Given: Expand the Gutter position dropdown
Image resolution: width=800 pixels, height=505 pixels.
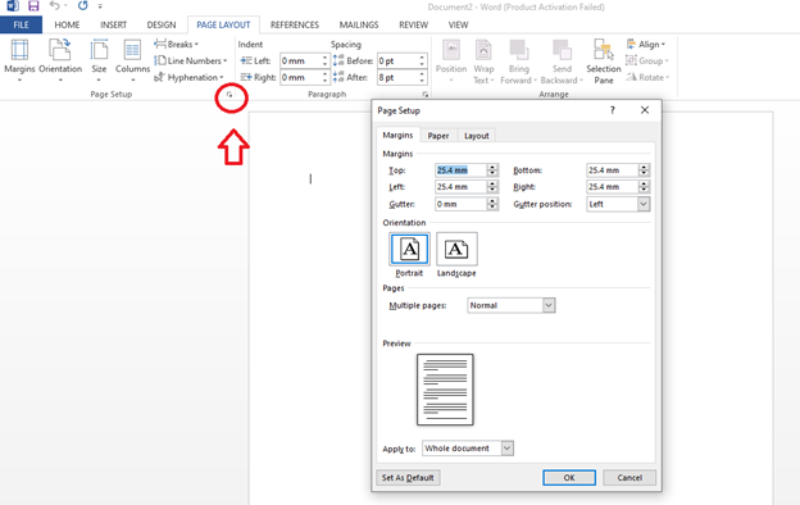Looking at the screenshot, I should (x=643, y=204).
